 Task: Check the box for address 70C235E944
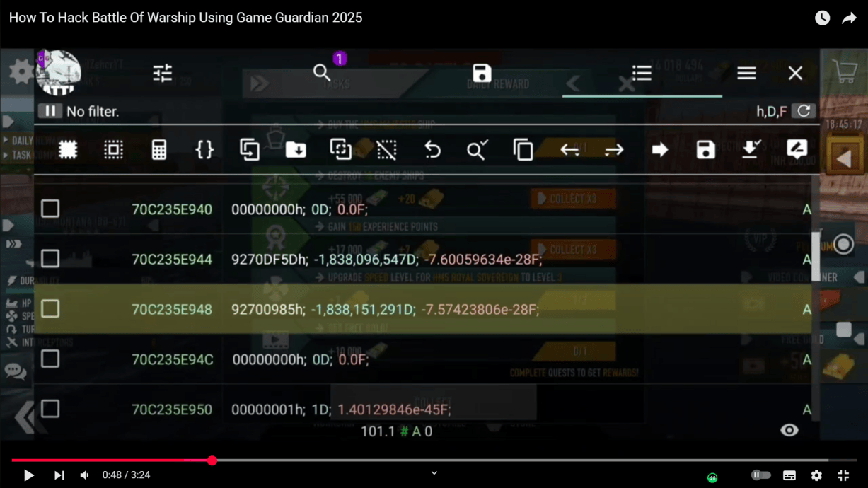pos(50,259)
